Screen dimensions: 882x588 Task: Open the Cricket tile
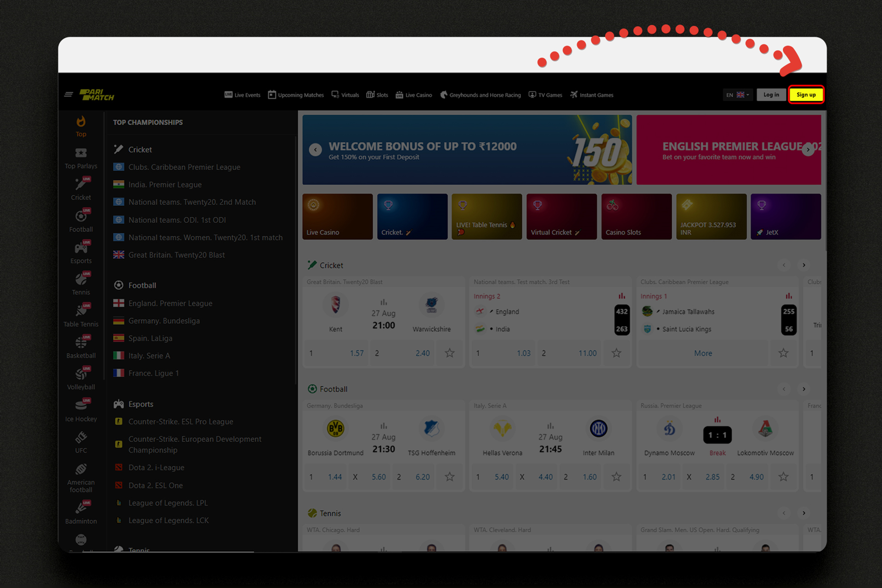tap(413, 216)
